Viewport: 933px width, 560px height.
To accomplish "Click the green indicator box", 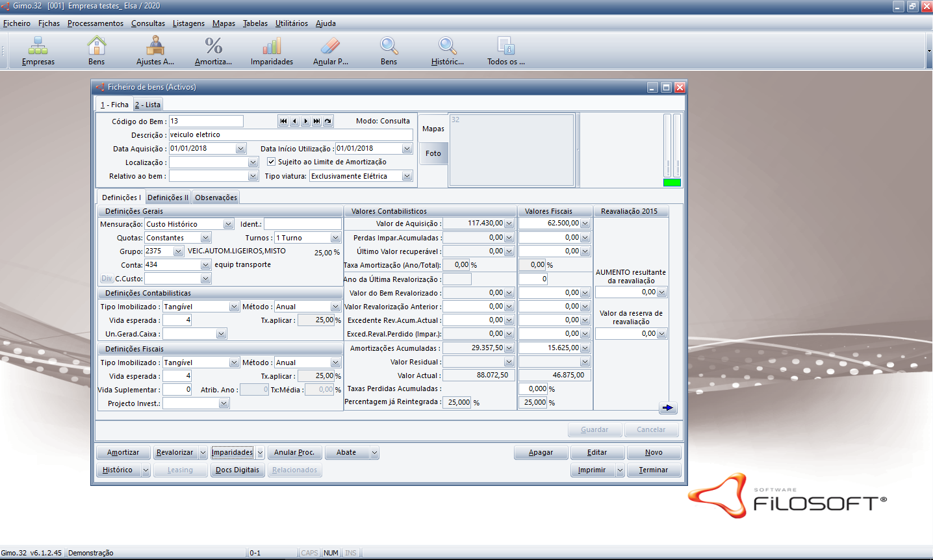I will pyautogui.click(x=672, y=183).
